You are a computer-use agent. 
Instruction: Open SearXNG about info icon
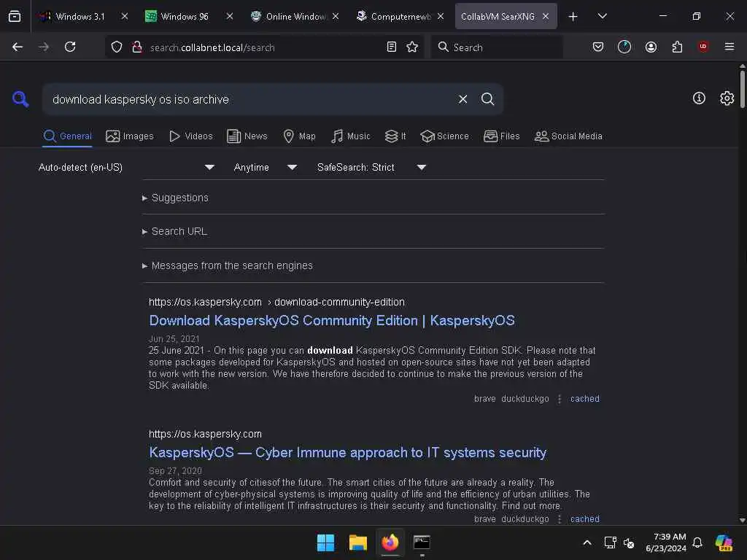coord(698,98)
